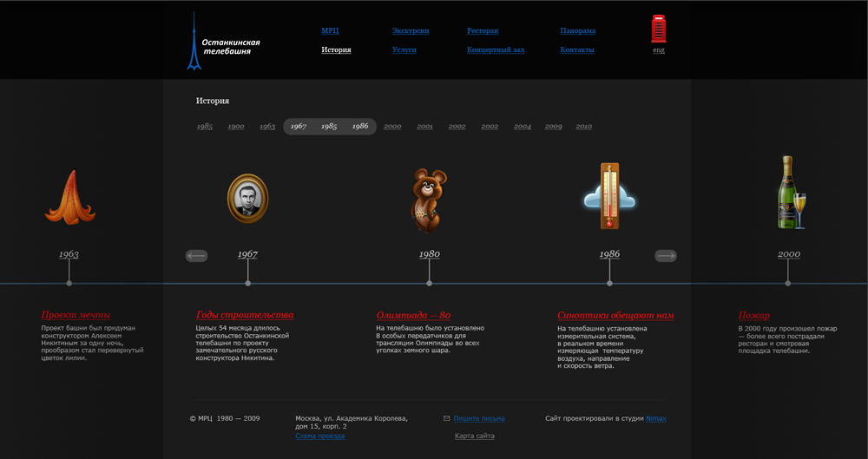Click the blue Ostankino tower logo

194,41
